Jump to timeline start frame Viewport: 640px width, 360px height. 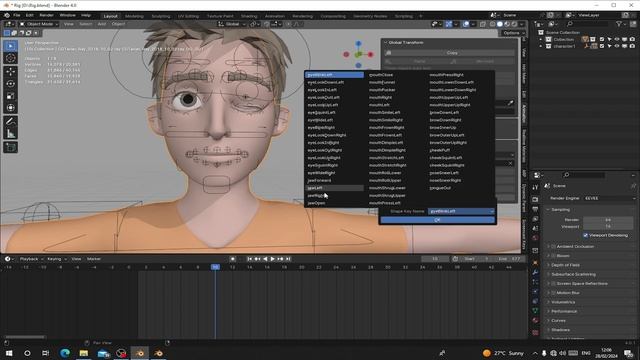point(249,259)
